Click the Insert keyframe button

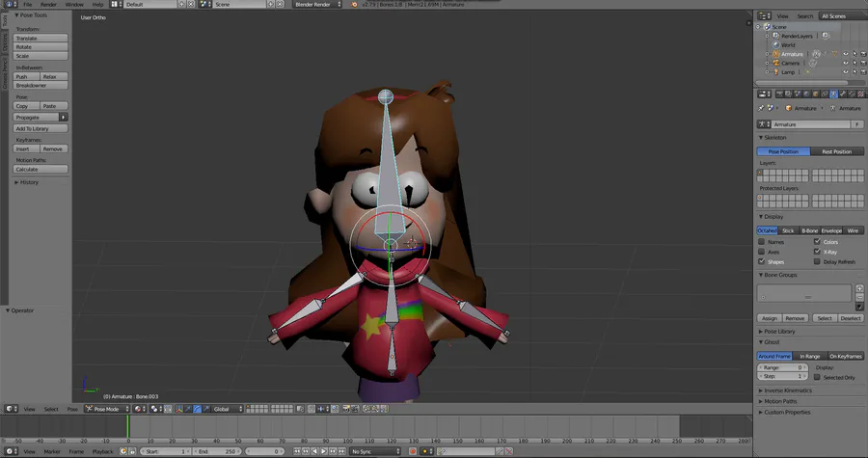point(26,148)
